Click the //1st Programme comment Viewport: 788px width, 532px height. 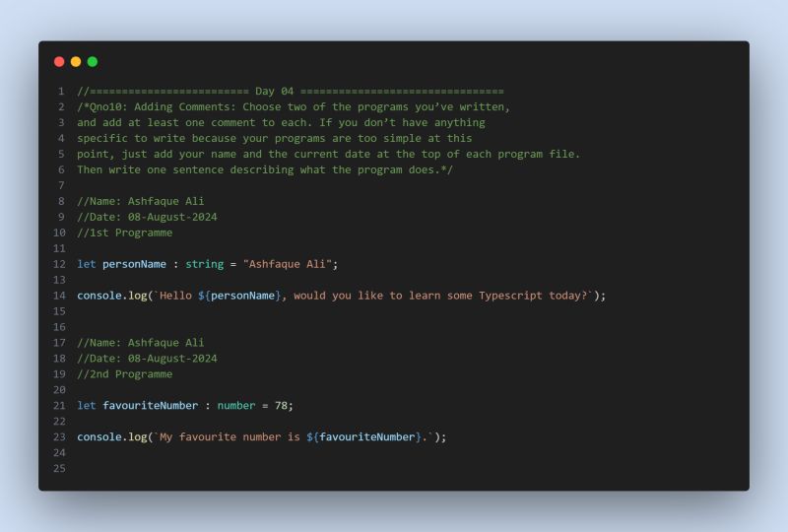(x=125, y=233)
